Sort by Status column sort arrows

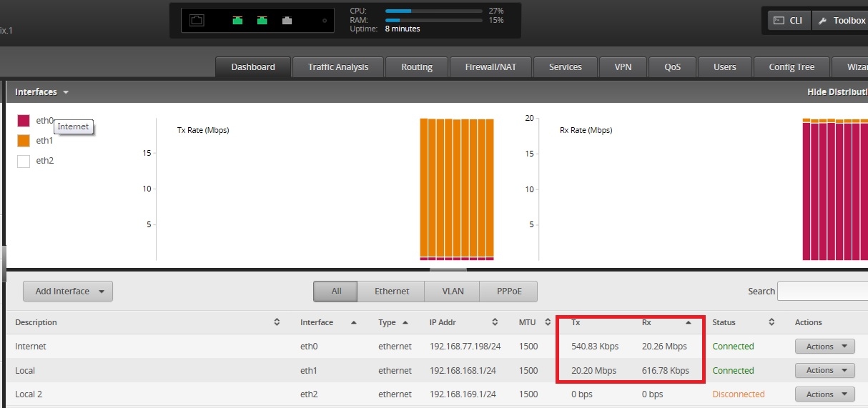[x=771, y=322]
